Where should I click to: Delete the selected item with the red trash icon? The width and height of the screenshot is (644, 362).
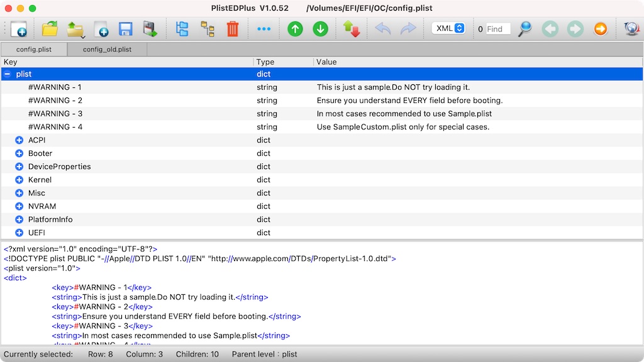(233, 29)
